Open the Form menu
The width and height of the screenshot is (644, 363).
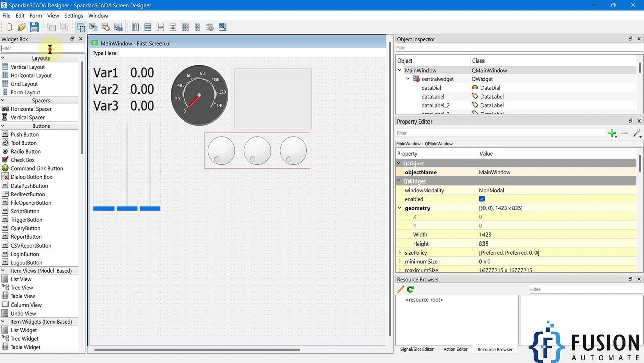coord(36,16)
